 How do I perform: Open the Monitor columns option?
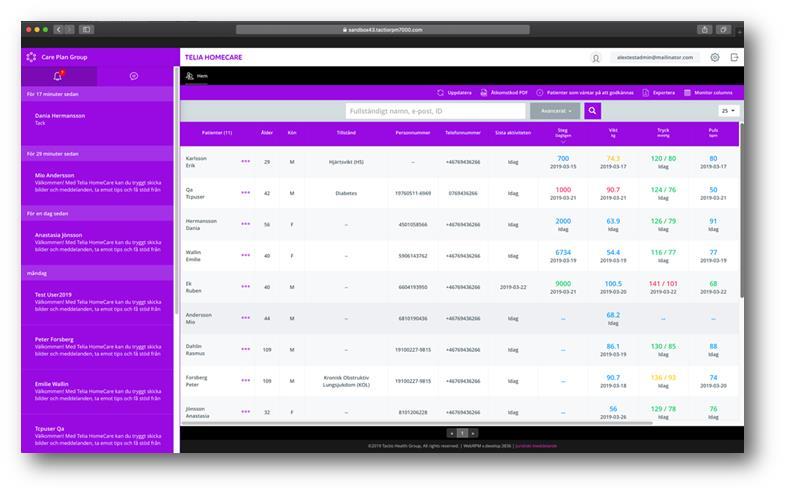(x=708, y=93)
